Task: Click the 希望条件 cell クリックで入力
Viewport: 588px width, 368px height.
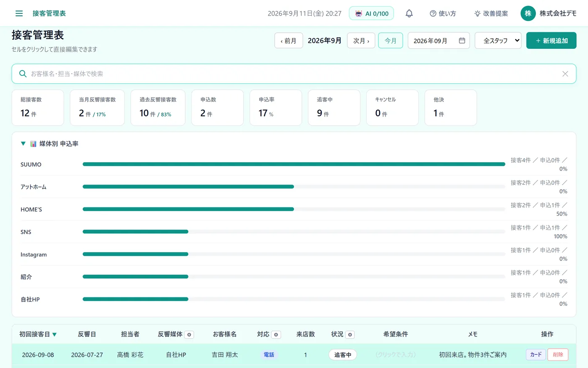Action: click(x=396, y=355)
